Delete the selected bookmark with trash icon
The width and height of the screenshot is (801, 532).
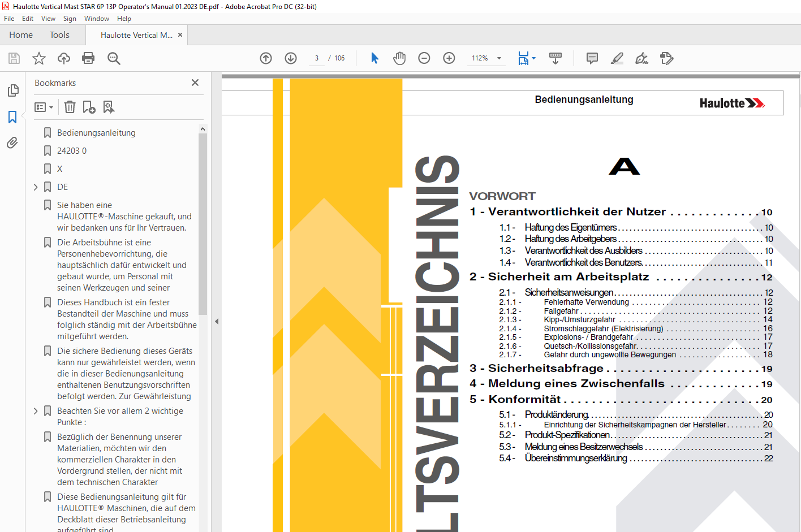coord(70,107)
